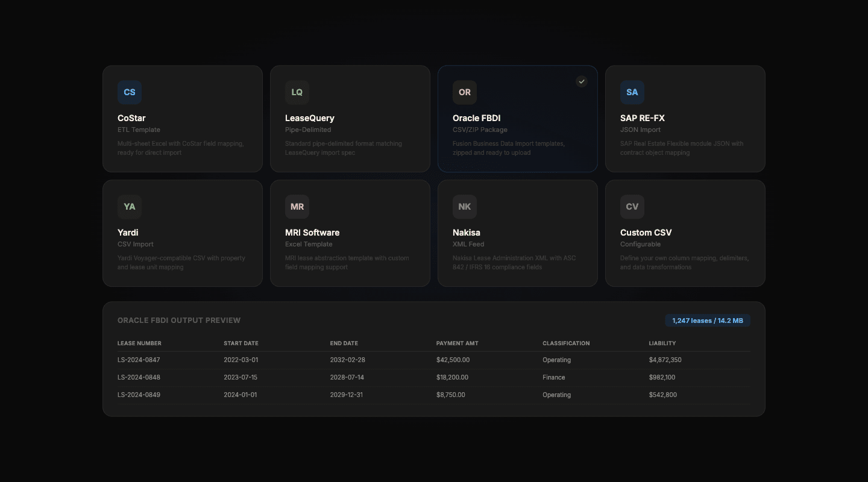The height and width of the screenshot is (482, 868).
Task: Click the NK Nakisa badge icon
Action: click(x=464, y=207)
